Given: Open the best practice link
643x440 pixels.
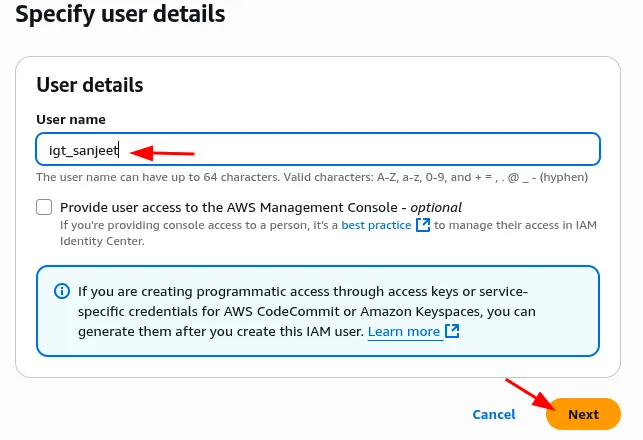Looking at the screenshot, I should click(376, 225).
